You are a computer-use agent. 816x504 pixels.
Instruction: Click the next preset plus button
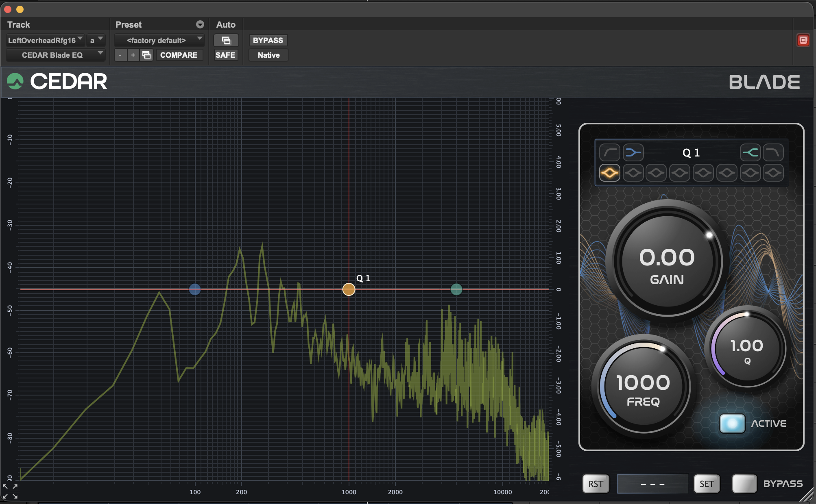coord(133,55)
